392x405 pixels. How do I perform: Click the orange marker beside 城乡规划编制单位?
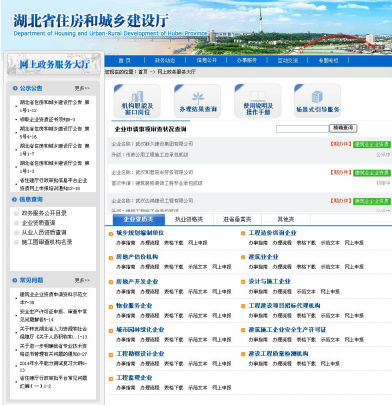(x=111, y=234)
